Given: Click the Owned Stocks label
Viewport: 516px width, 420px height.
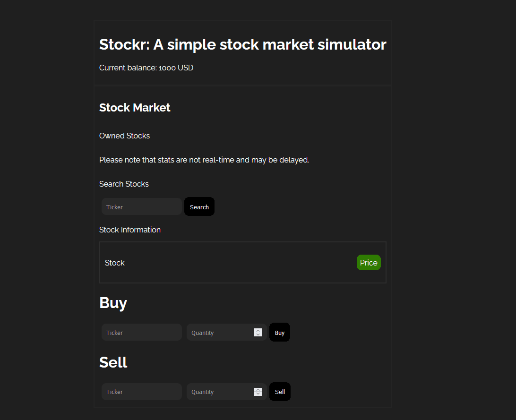Looking at the screenshot, I should [124, 136].
